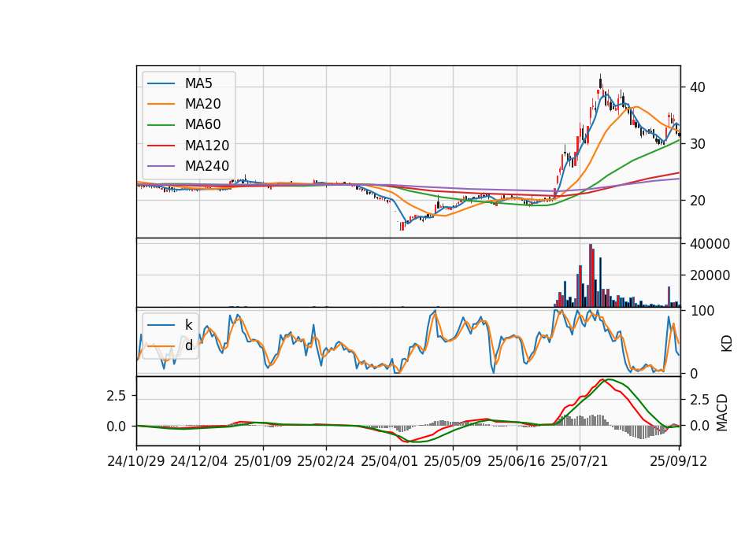Click the 25/01/09 date tick label

pos(263,462)
